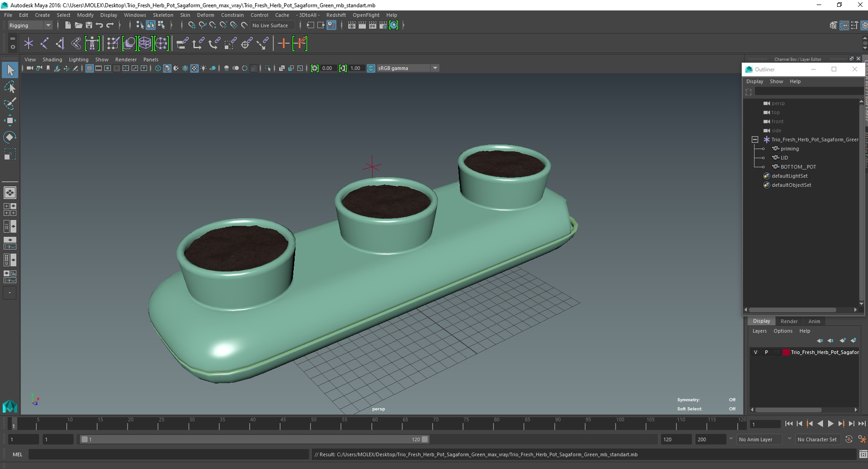Go to start of playback range

pyautogui.click(x=789, y=424)
